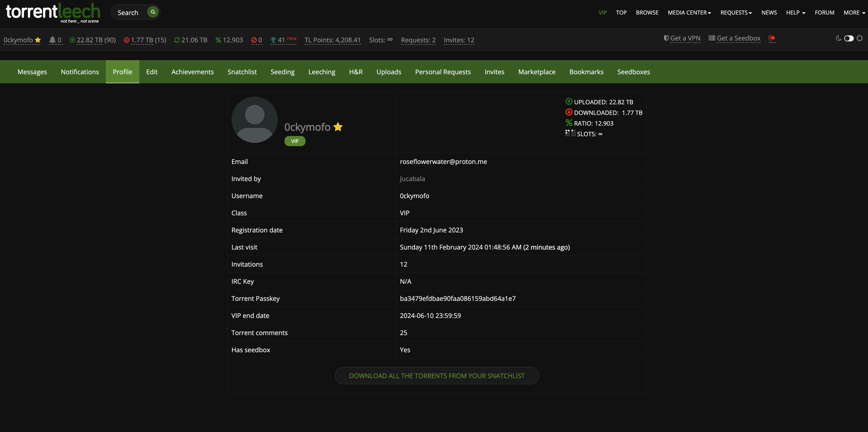
Task: Open the notifications bell icon
Action: click(52, 40)
